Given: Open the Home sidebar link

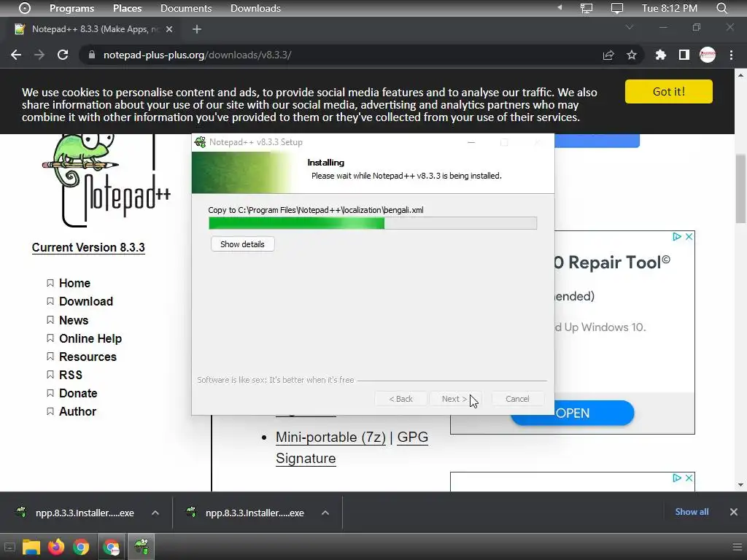Looking at the screenshot, I should tap(75, 283).
